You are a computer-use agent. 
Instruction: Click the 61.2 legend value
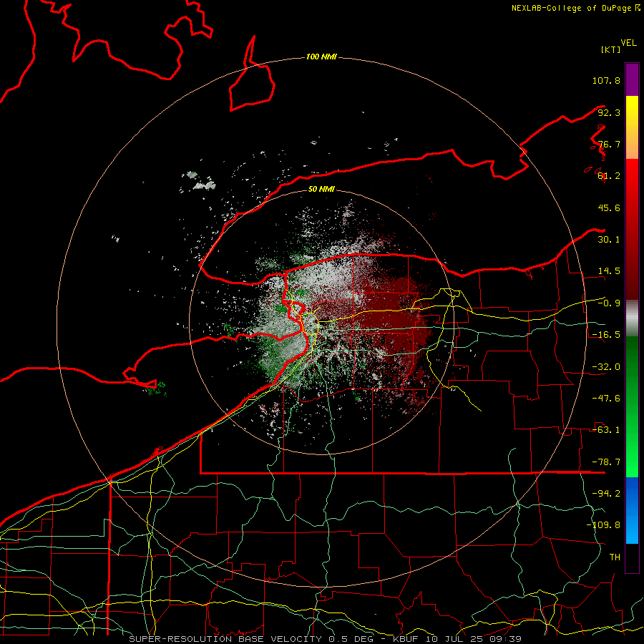click(x=609, y=176)
